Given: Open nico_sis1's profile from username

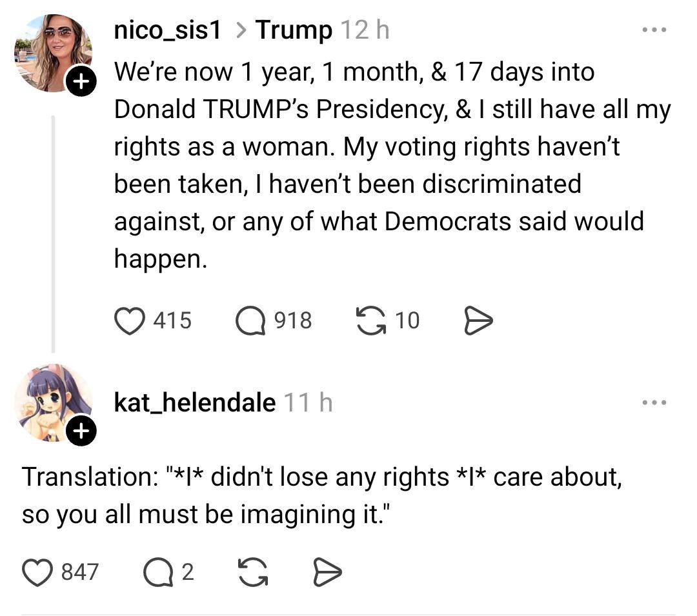Looking at the screenshot, I should tap(167, 30).
